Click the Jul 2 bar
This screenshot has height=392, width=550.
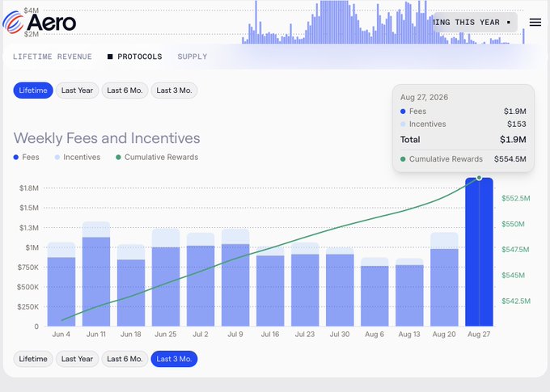(201, 280)
